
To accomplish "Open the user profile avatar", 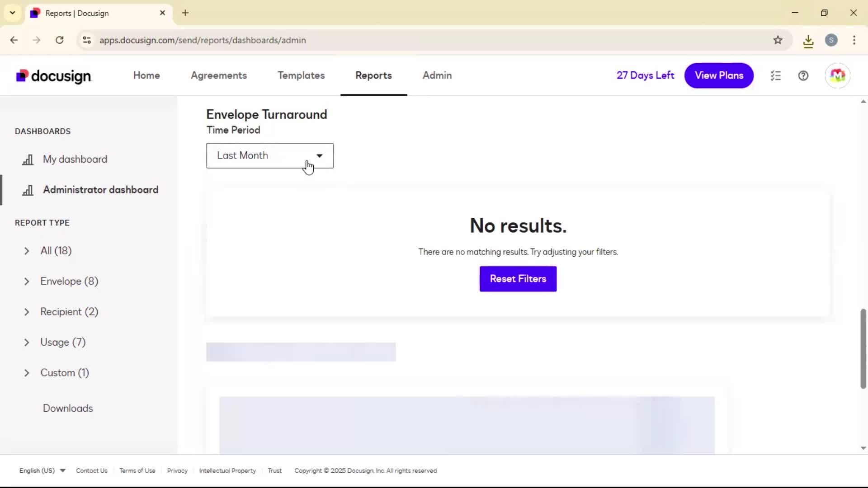I will pos(837,75).
